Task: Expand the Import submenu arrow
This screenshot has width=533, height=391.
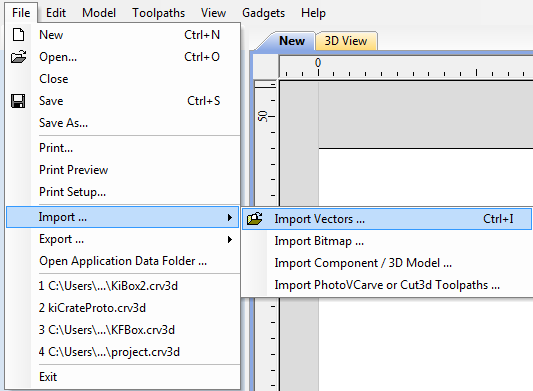Action: tap(230, 217)
